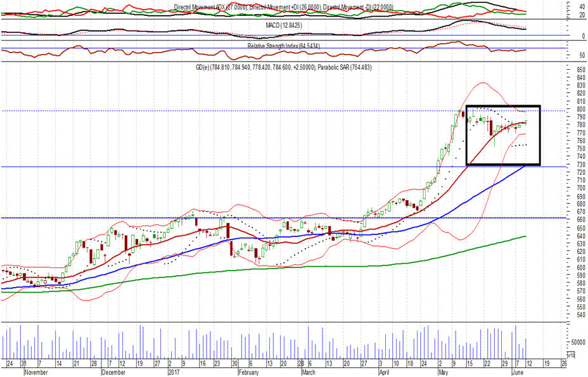
Task: Click the 16 date label in January
Action: pyautogui.click(x=203, y=364)
